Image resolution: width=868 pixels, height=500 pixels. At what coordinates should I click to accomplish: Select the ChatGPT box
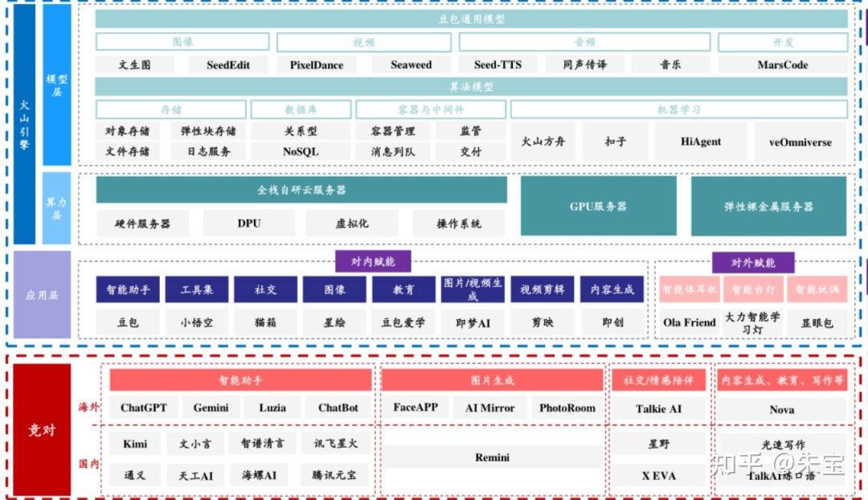pos(143,408)
